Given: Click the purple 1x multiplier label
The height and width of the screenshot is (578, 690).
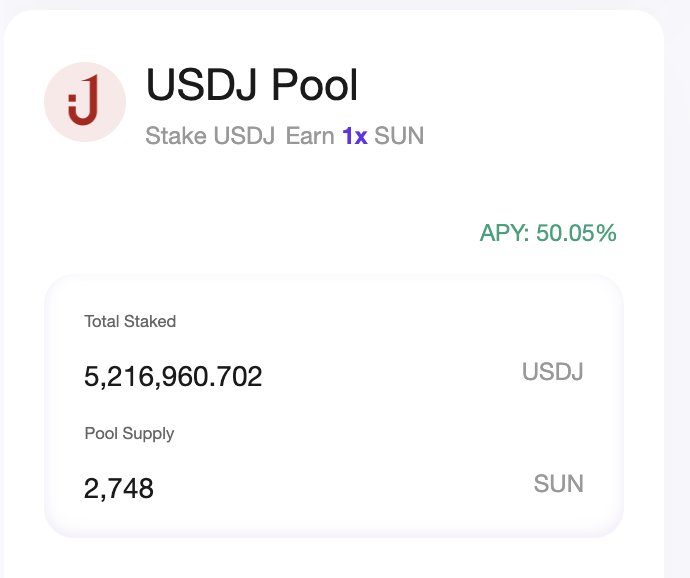Looking at the screenshot, I should coord(355,136).
